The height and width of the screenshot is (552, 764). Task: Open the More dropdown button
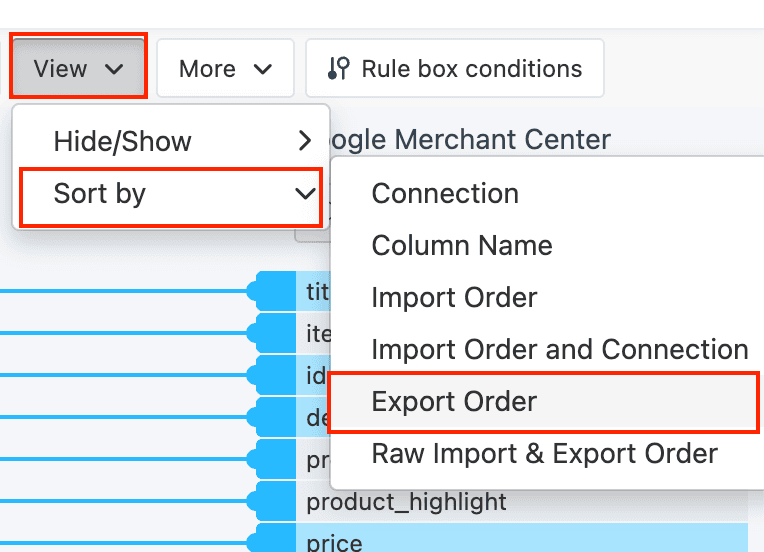tap(225, 69)
